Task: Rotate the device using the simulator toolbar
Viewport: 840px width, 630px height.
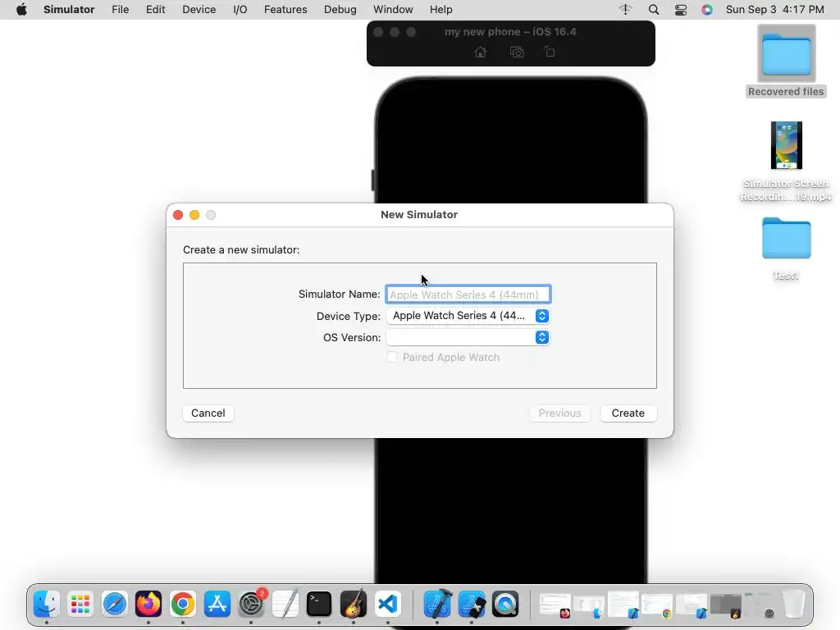Action: pyautogui.click(x=549, y=52)
